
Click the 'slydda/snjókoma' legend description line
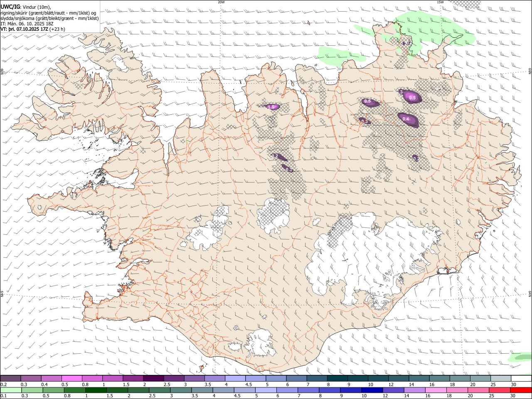coord(50,18)
